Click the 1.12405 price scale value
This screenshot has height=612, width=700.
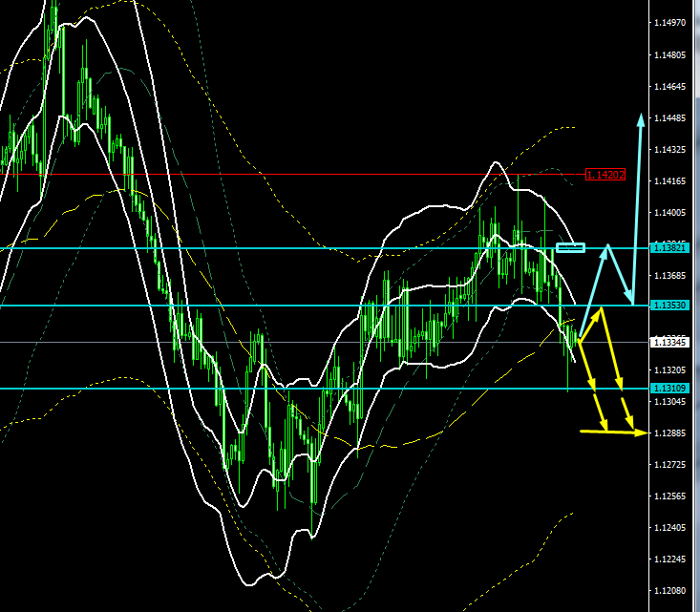(669, 528)
